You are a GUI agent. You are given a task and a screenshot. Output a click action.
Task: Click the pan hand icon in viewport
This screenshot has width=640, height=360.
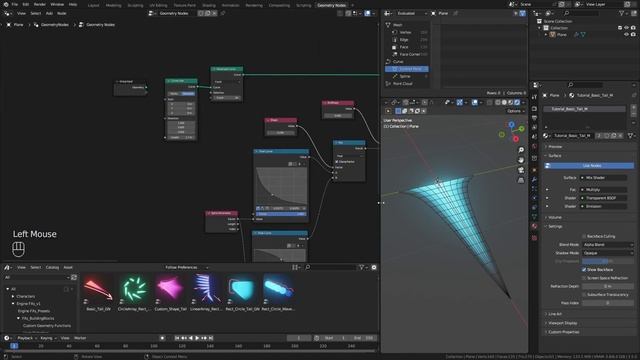pos(521,160)
